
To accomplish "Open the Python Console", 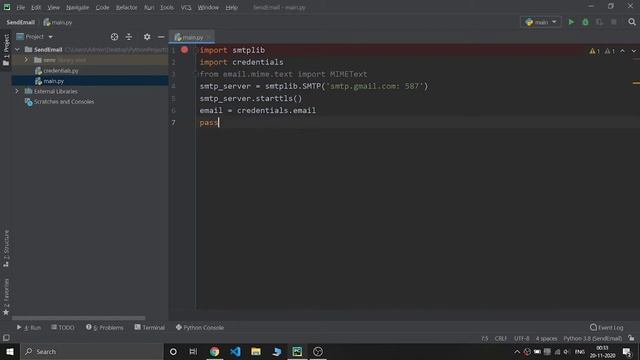I will 200,327.
